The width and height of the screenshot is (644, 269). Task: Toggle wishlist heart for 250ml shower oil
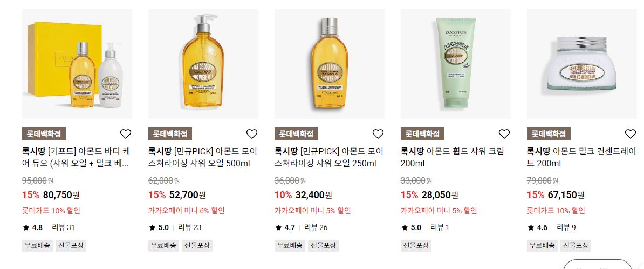(x=378, y=133)
